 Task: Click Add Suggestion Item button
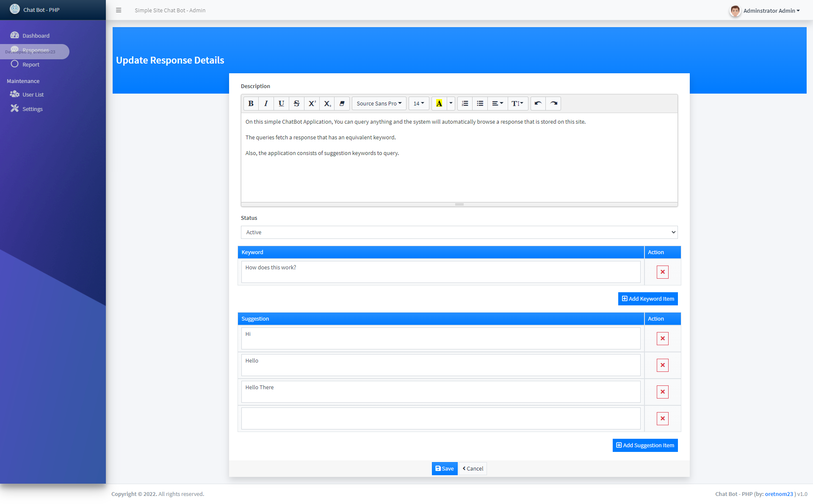(645, 445)
